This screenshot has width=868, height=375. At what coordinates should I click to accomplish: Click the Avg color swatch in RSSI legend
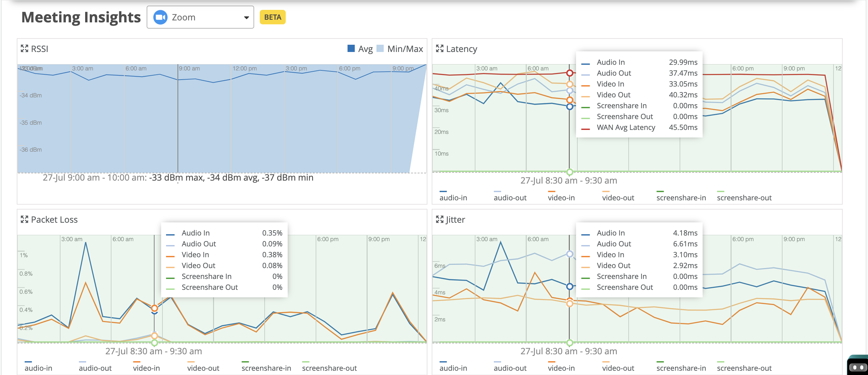tap(351, 49)
